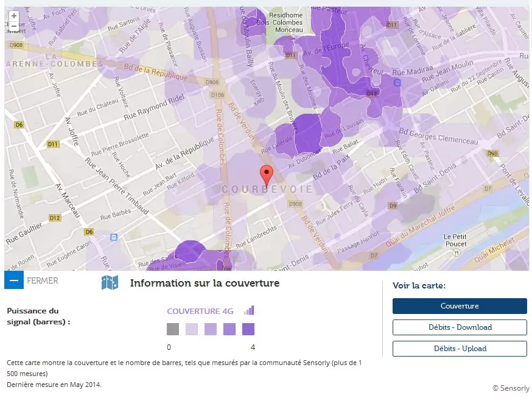Zoom out of the map

14,26
